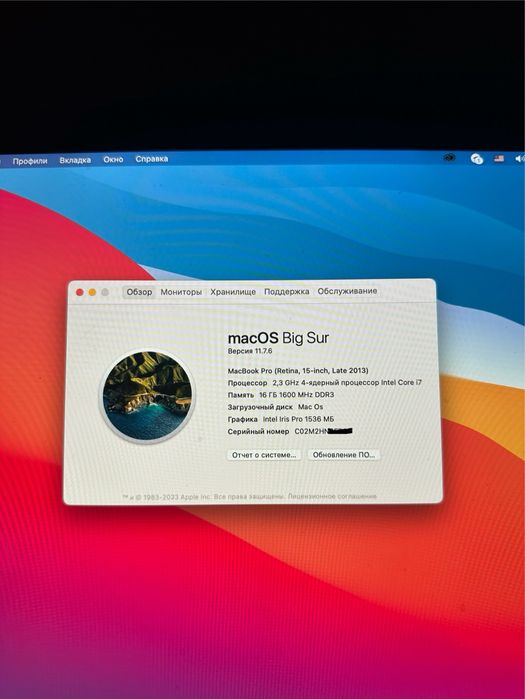Open the Справка menu
The width and height of the screenshot is (525, 699).
pyautogui.click(x=152, y=159)
